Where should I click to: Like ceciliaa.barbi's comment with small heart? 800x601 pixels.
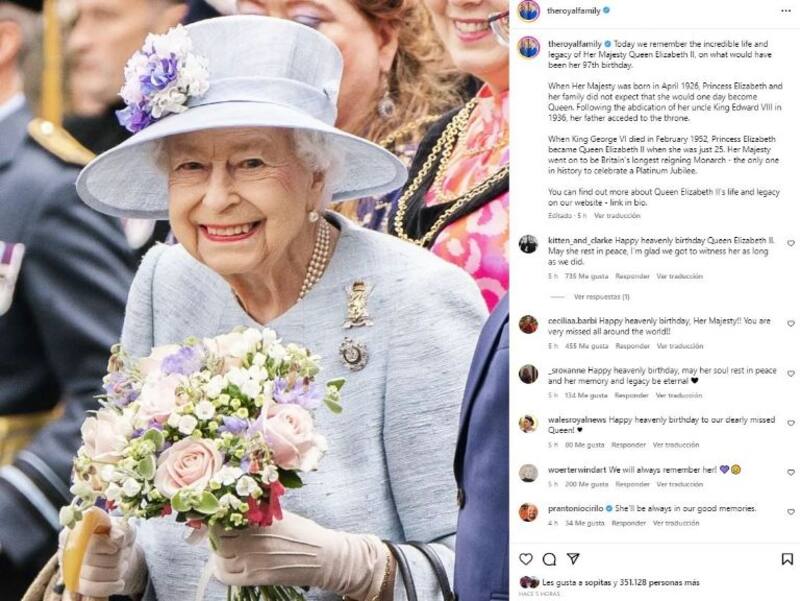point(791,324)
